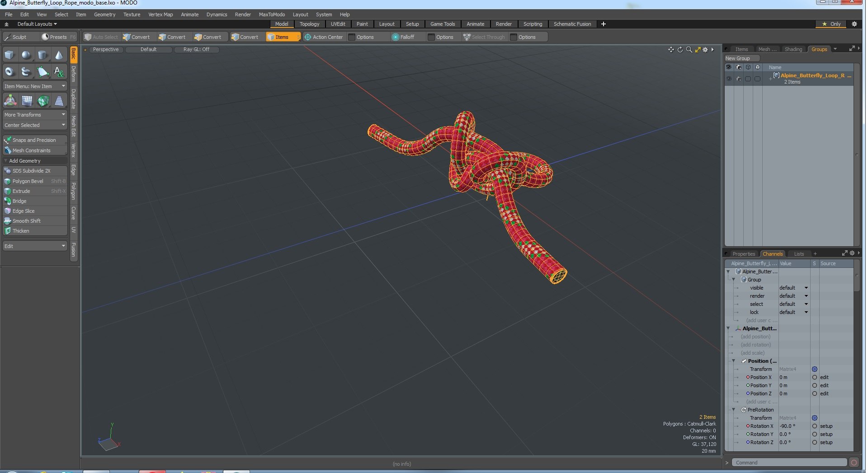Image resolution: width=868 pixels, height=473 pixels.
Task: Open the Default Layouts dropdown
Action: (x=37, y=24)
